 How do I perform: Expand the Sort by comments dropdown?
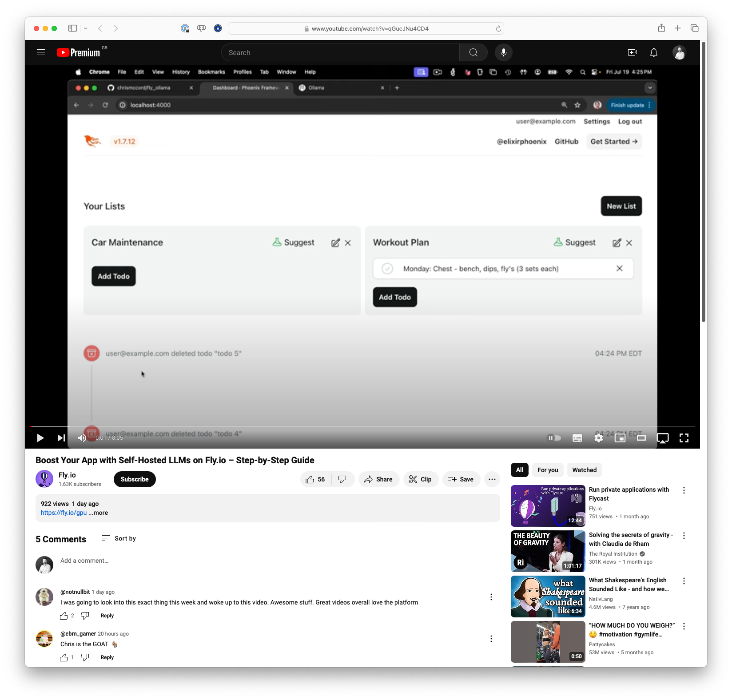(x=119, y=538)
